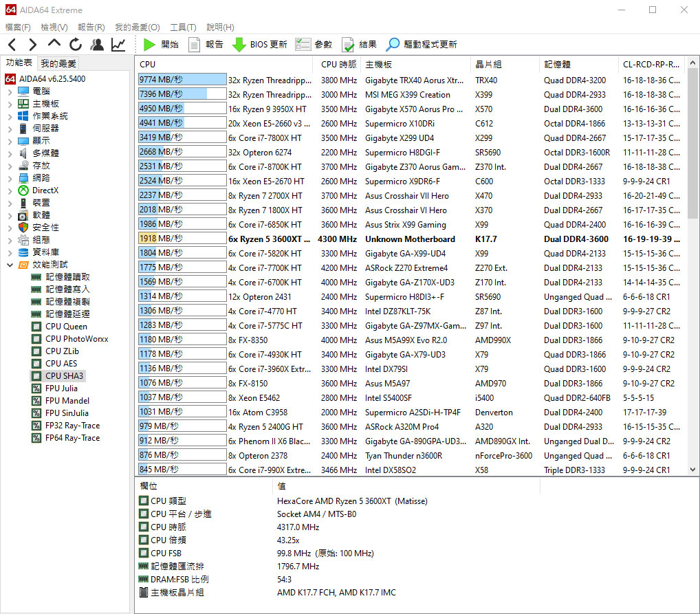Click the 驅動程式更新 driver update button
Image resolution: width=700 pixels, height=614 pixels.
(422, 45)
